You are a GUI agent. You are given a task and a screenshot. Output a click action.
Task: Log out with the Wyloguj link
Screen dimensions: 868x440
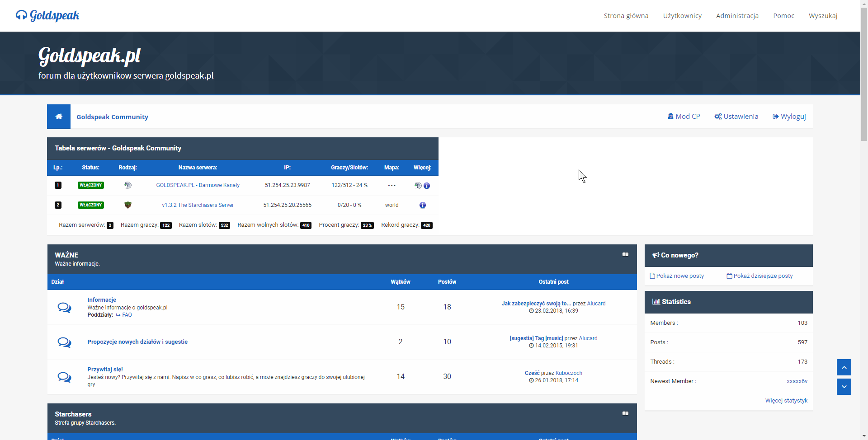789,117
